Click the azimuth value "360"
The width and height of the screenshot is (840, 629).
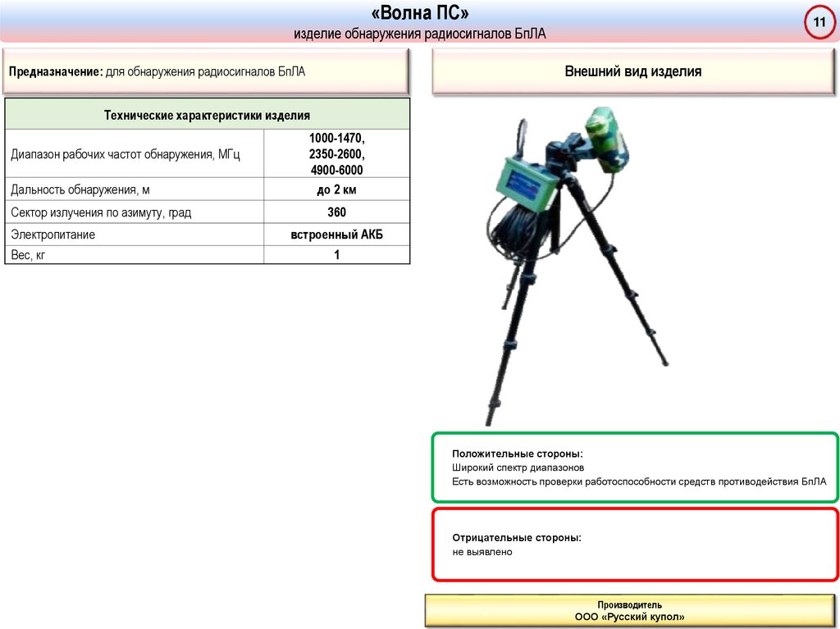(336, 212)
